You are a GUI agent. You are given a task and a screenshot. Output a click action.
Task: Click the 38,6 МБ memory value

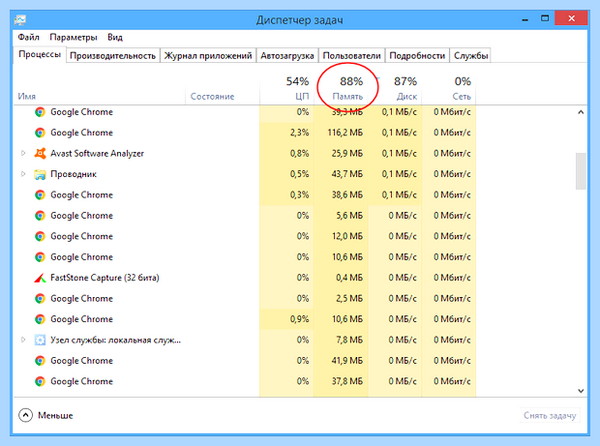(x=347, y=195)
